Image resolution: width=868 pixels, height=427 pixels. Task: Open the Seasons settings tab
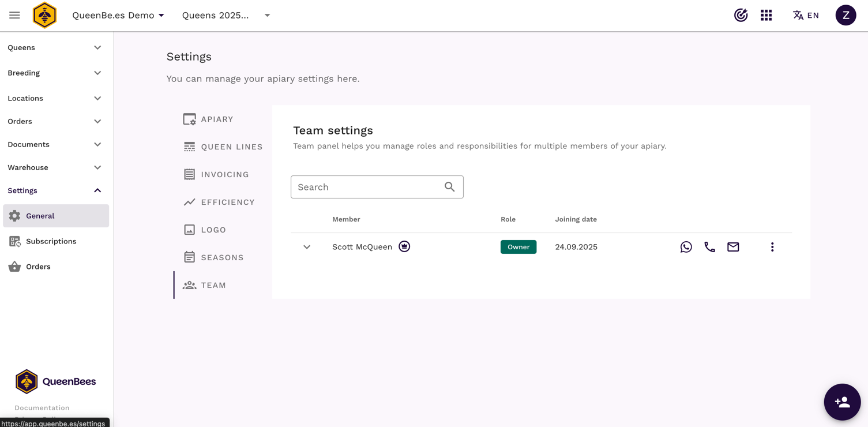tap(214, 257)
